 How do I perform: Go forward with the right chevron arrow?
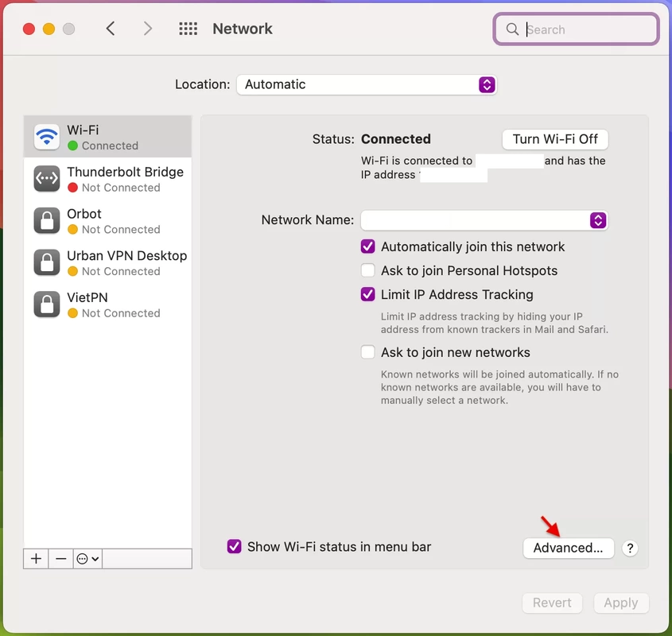[x=147, y=29]
